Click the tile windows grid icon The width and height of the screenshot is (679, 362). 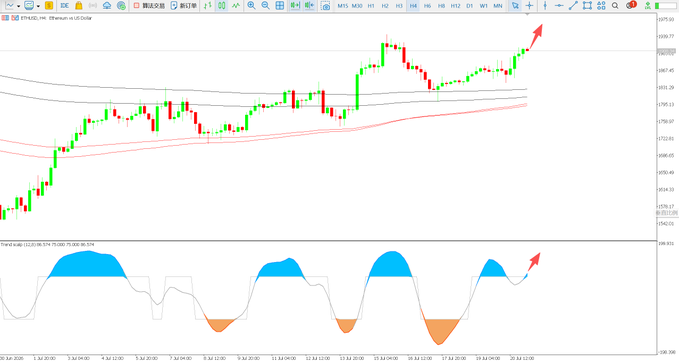point(280,6)
